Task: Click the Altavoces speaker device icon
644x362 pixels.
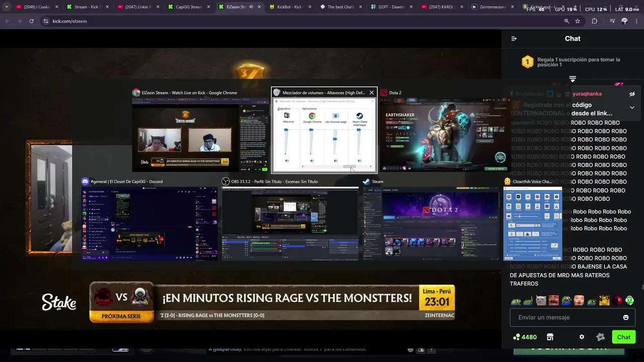Action: pos(287,116)
